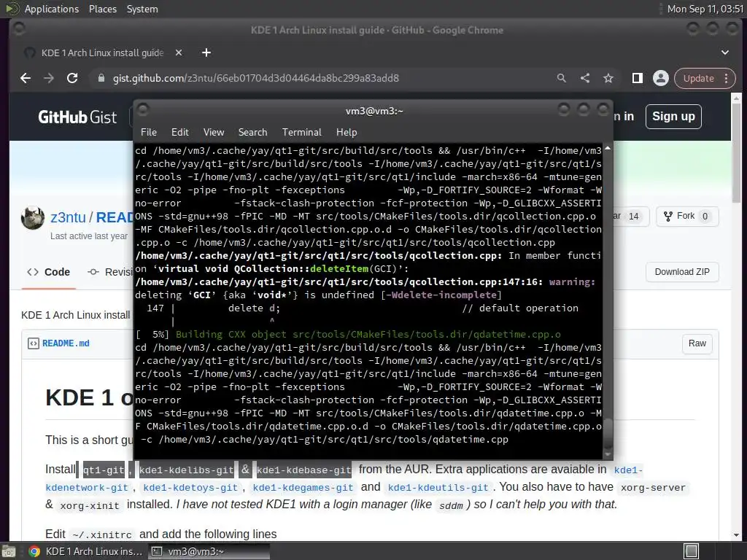The height and width of the screenshot is (560, 747).
Task: Open the System menu
Action: 142,9
